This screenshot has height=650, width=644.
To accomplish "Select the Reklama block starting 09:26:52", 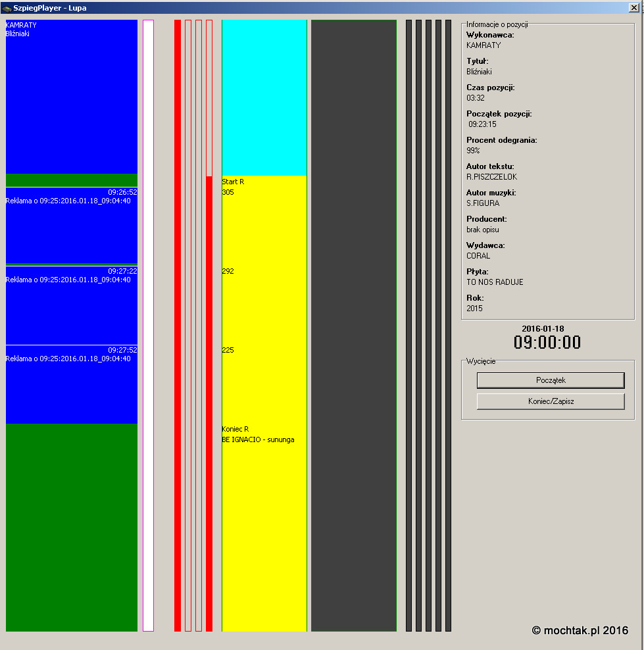I will [x=71, y=225].
